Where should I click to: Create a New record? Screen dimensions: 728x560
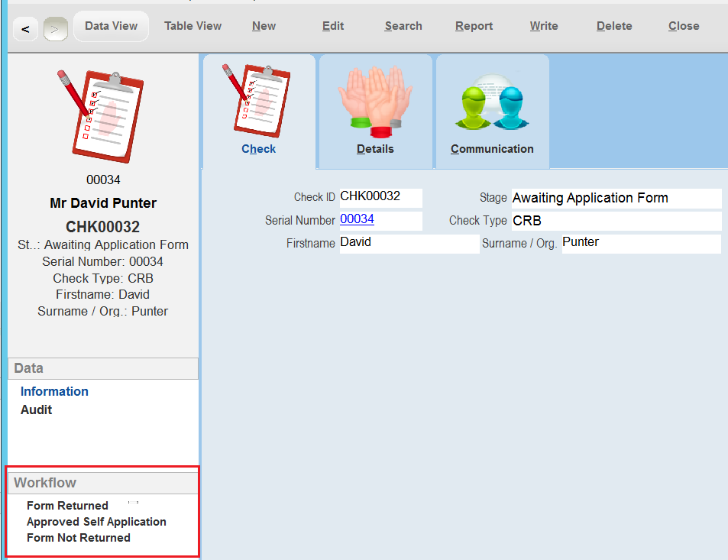264,25
